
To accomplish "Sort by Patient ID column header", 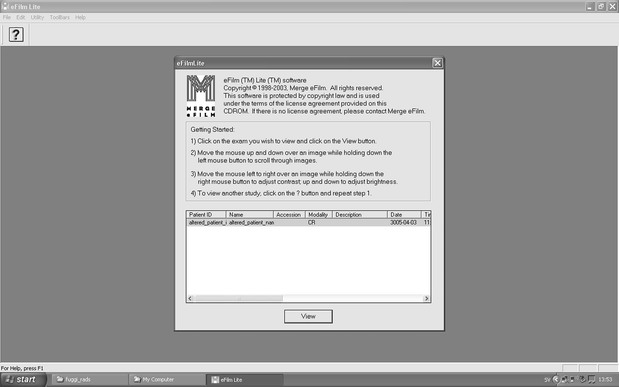I will pos(206,214).
